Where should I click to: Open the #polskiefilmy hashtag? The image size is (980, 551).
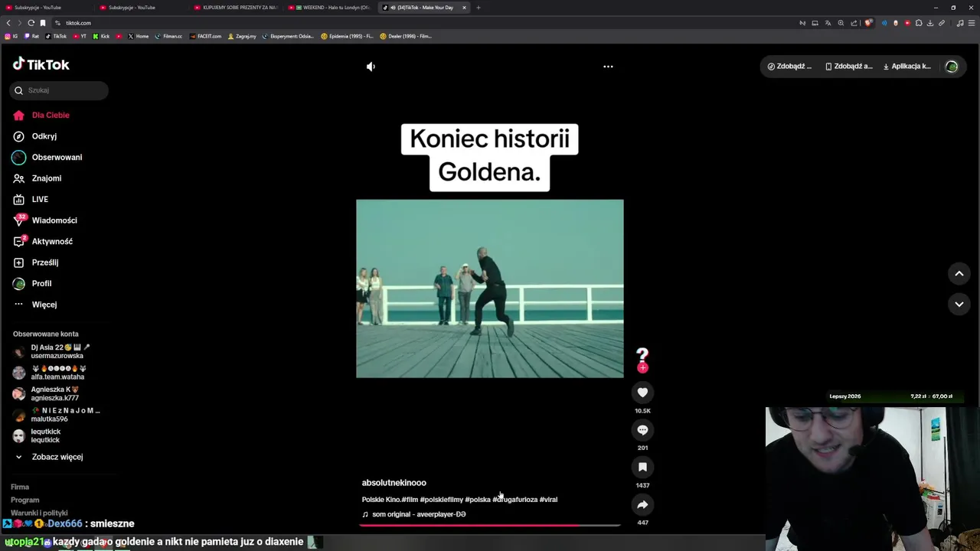(441, 500)
